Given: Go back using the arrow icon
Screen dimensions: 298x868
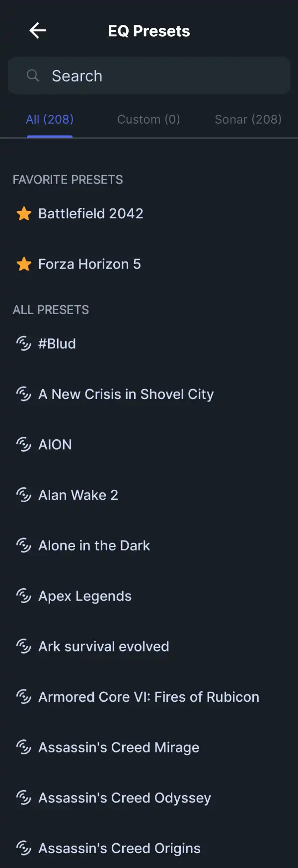Looking at the screenshot, I should 38,31.
